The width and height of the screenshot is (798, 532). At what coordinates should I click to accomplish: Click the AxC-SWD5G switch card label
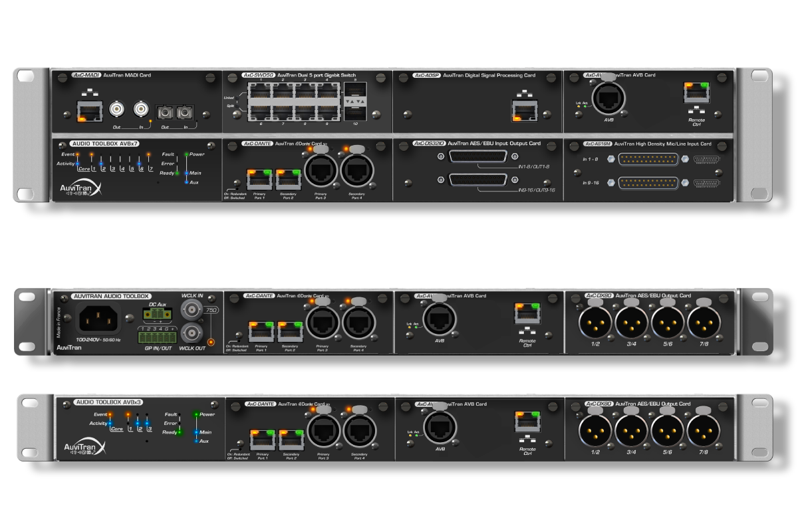tap(258, 76)
